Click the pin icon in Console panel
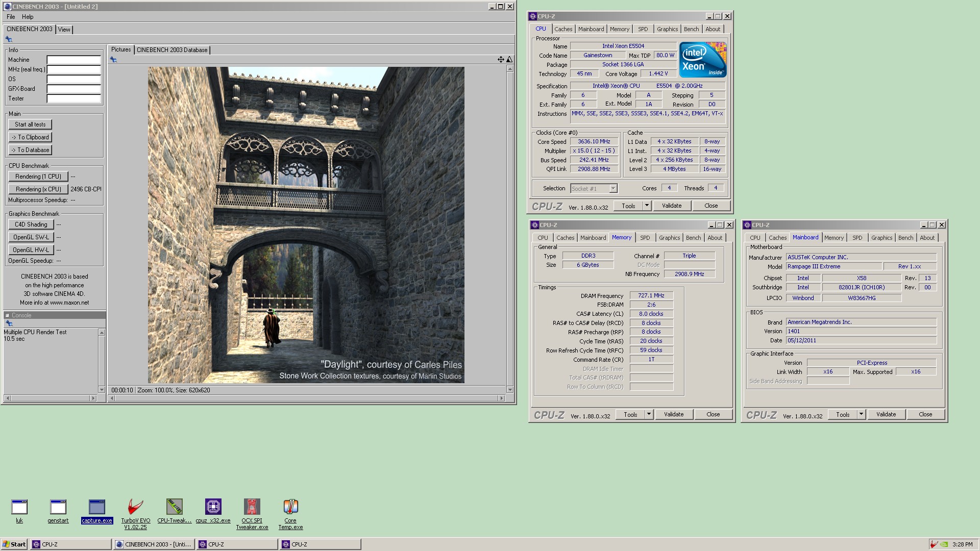The height and width of the screenshot is (551, 980). 9,323
